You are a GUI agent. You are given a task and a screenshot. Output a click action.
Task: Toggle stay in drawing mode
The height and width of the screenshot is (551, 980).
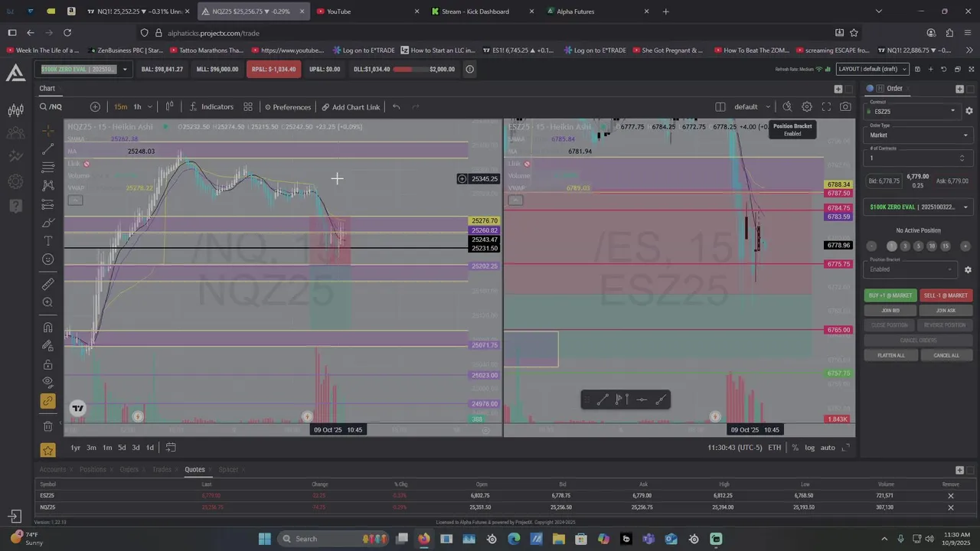pyautogui.click(x=47, y=346)
